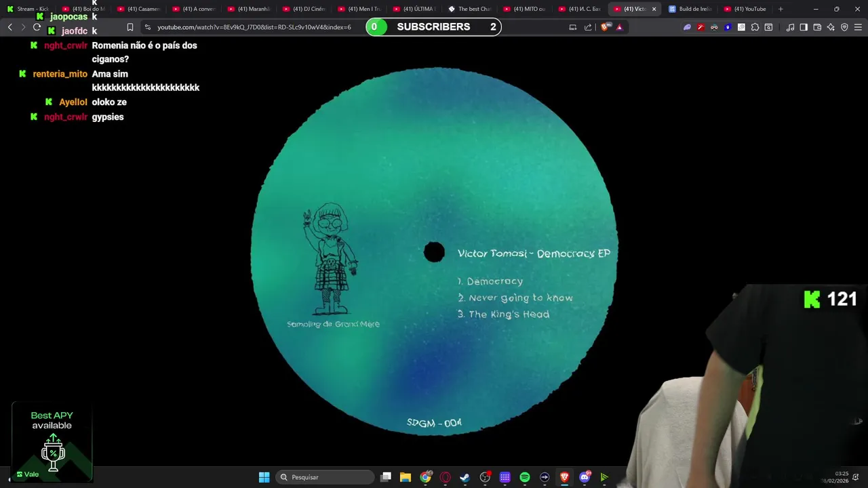The image size is (868, 488).
Task: Open Steam from the taskbar
Action: coord(465,477)
